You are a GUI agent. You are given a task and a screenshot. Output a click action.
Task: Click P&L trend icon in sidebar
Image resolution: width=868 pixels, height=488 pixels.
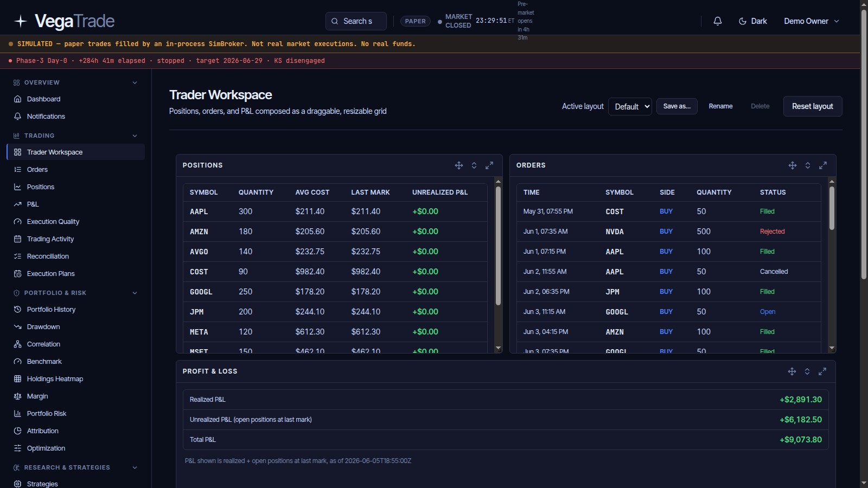(x=17, y=204)
